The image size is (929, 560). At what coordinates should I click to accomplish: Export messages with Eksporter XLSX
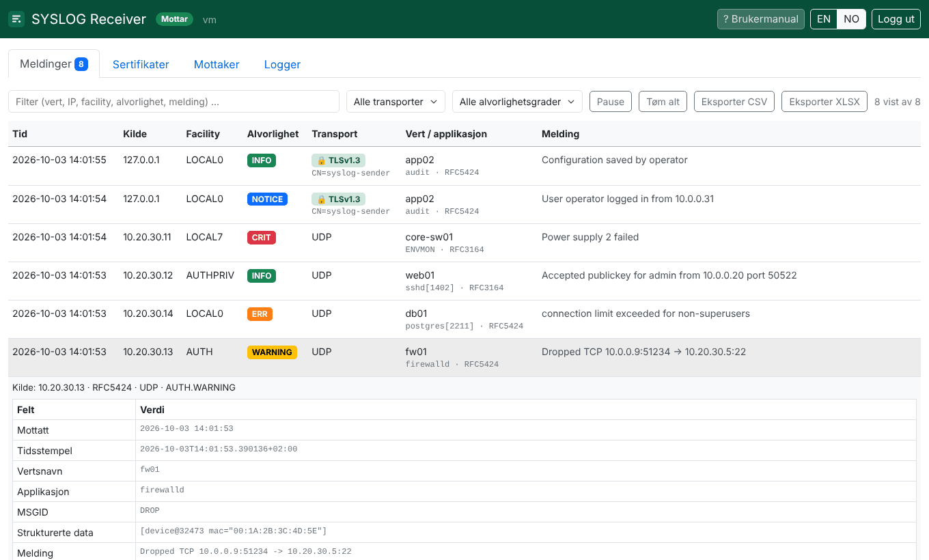(x=824, y=102)
